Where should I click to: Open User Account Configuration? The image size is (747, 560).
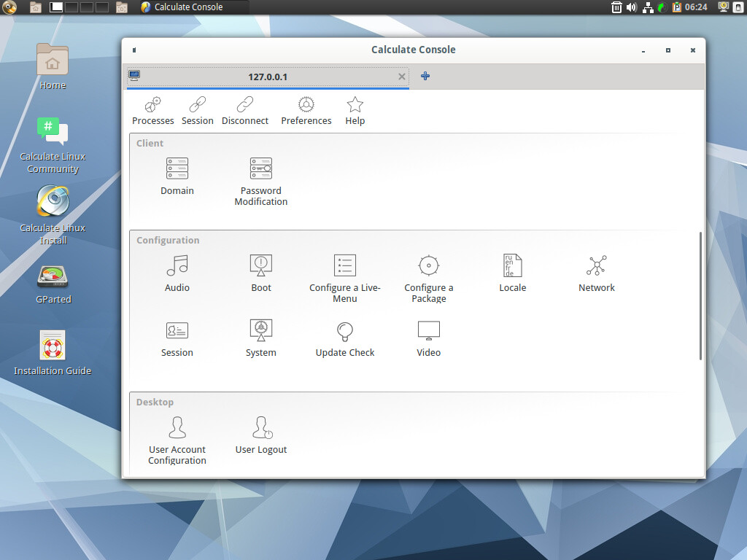click(x=177, y=440)
